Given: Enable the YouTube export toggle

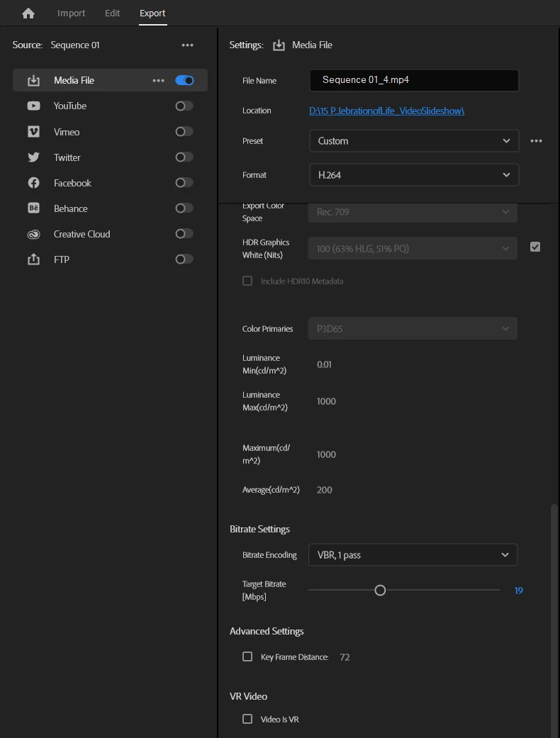Looking at the screenshot, I should pos(184,106).
